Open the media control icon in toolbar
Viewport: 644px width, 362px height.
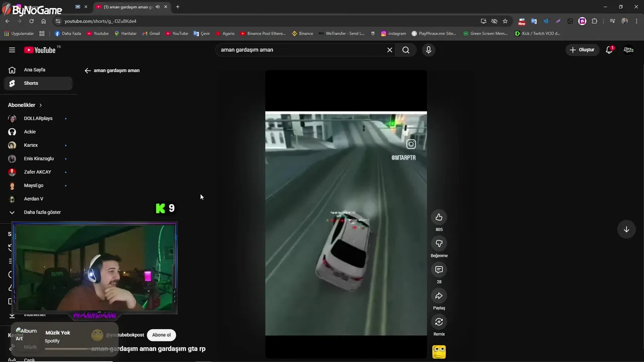pyautogui.click(x=612, y=21)
